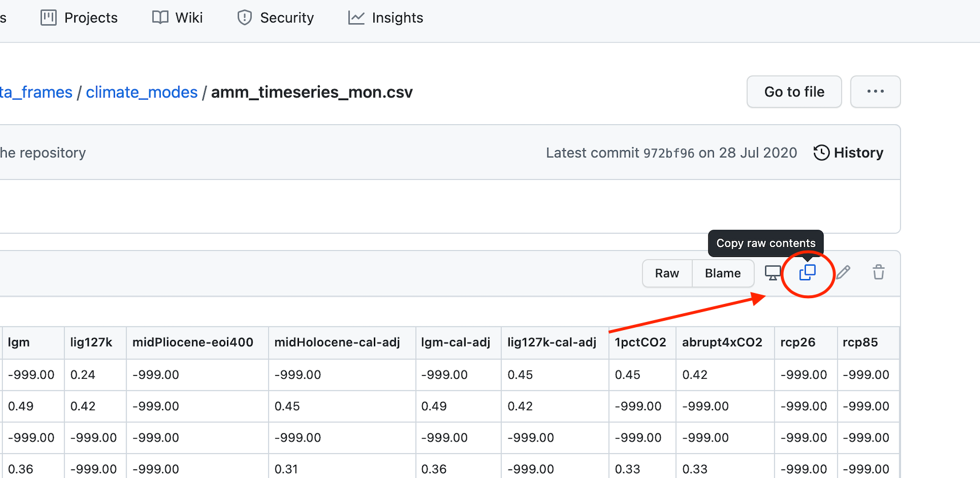Open commit 972bf96 link

click(x=669, y=153)
